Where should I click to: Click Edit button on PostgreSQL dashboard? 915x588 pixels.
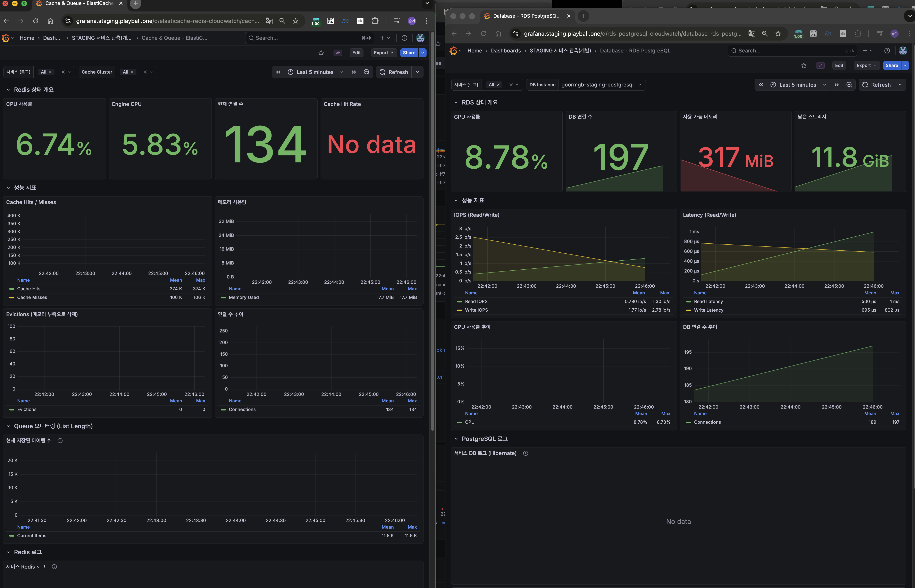(x=839, y=65)
